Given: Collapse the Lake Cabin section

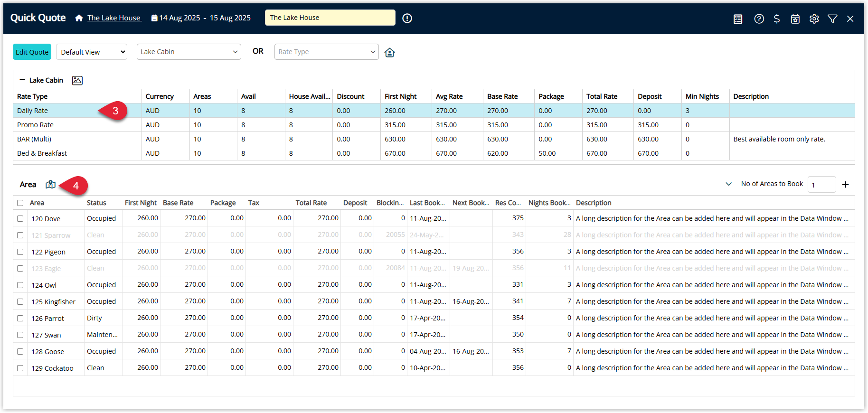Looking at the screenshot, I should pos(22,80).
